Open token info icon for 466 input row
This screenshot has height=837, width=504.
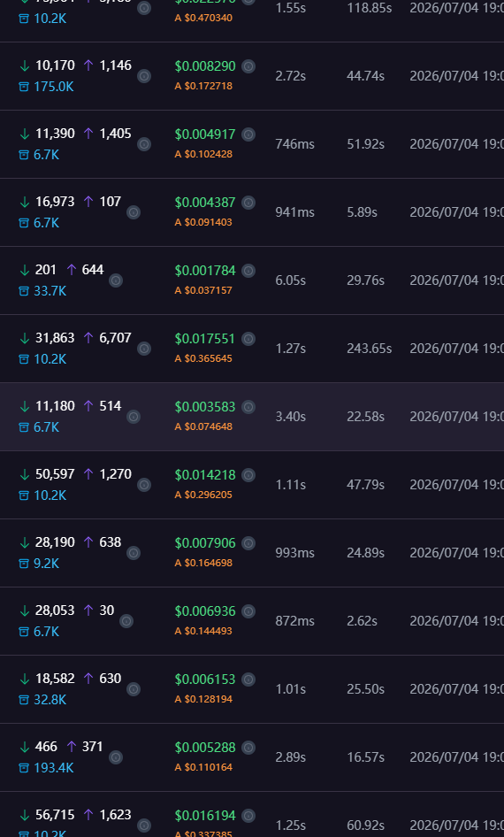[116, 757]
